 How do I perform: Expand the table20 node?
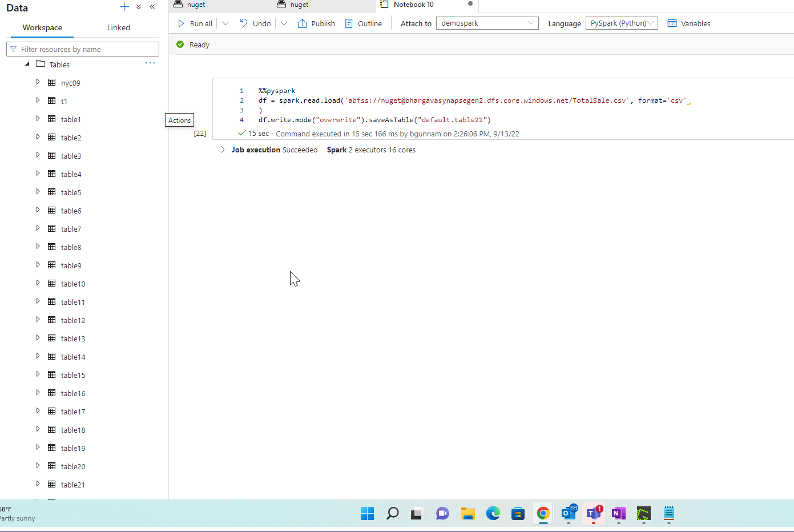tap(38, 466)
